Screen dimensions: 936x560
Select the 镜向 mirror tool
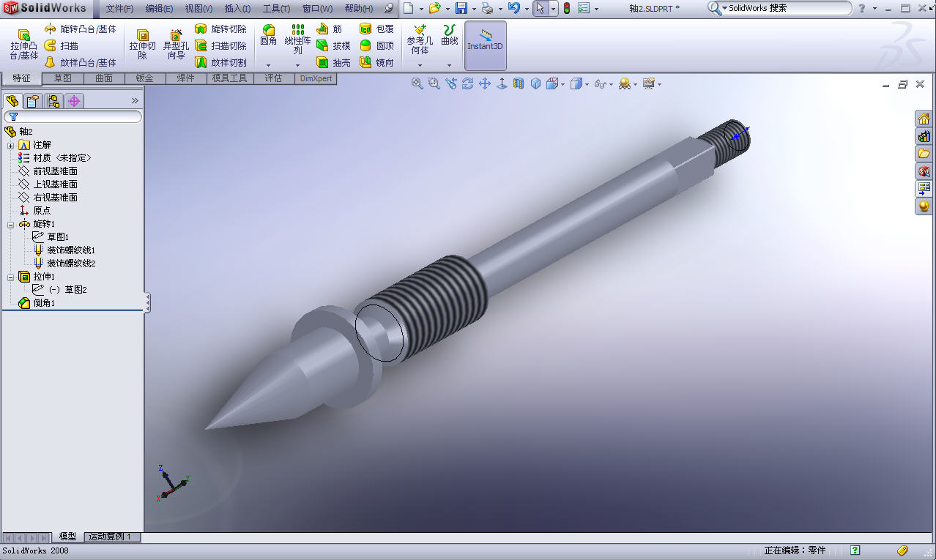coord(377,63)
